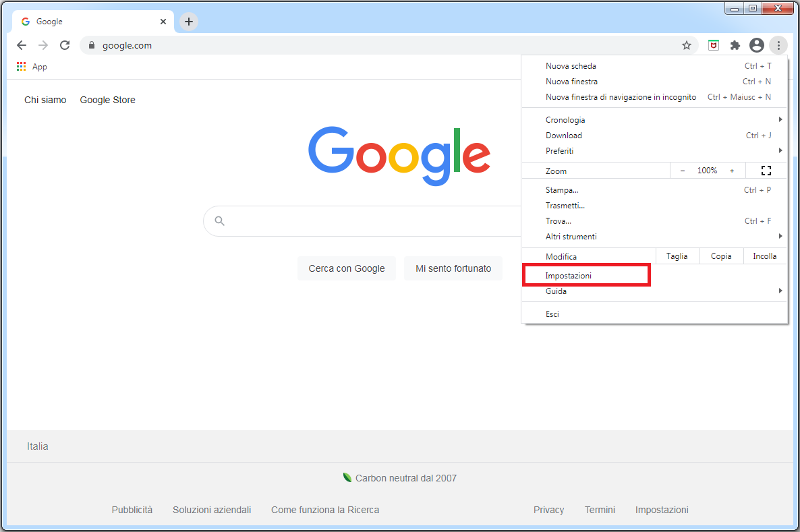Open the Extensions puzzle piece icon
Image resolution: width=800 pixels, height=532 pixels.
735,45
